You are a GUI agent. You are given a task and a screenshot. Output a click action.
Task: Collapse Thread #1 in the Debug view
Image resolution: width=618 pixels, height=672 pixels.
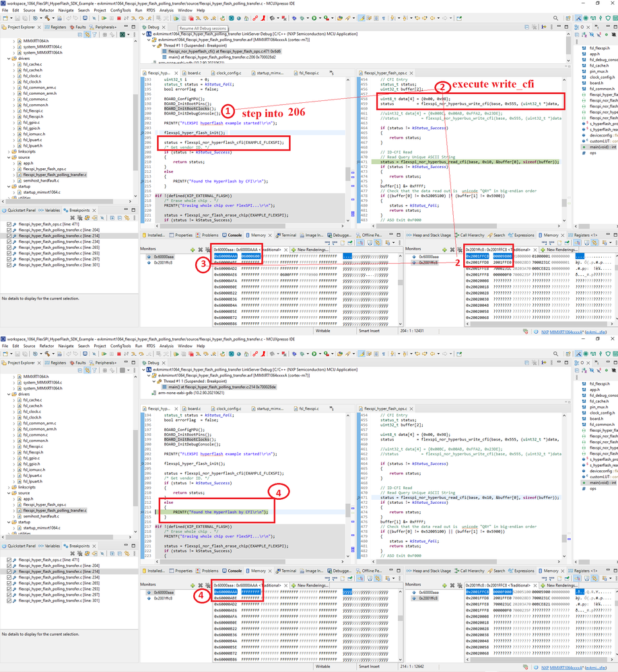coord(154,46)
